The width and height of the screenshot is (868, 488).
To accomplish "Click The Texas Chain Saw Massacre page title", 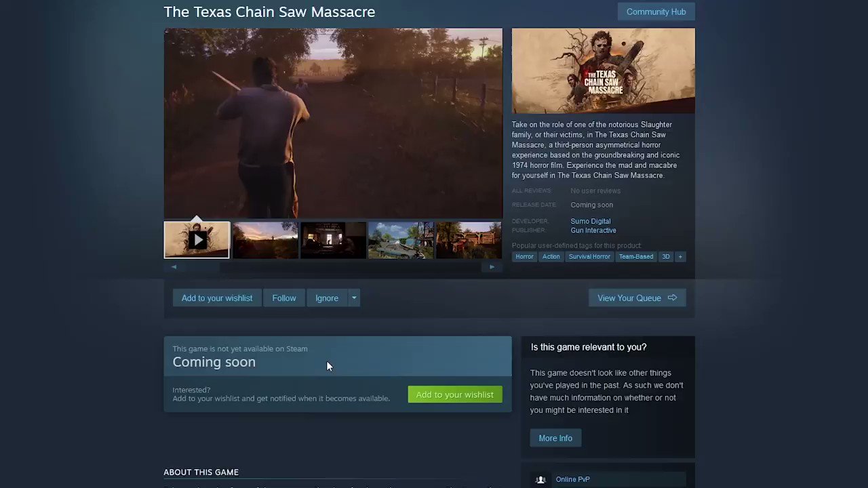I will 269,12.
